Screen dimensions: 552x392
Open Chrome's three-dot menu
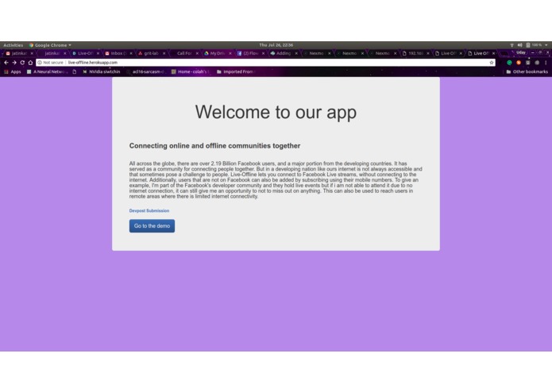[546, 63]
